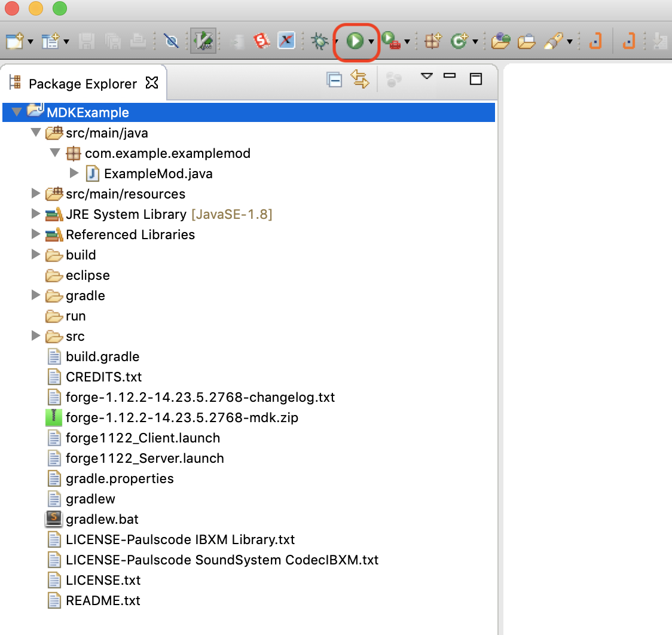Click the second orange annotation navigation icon
672x635 pixels.
point(628,41)
